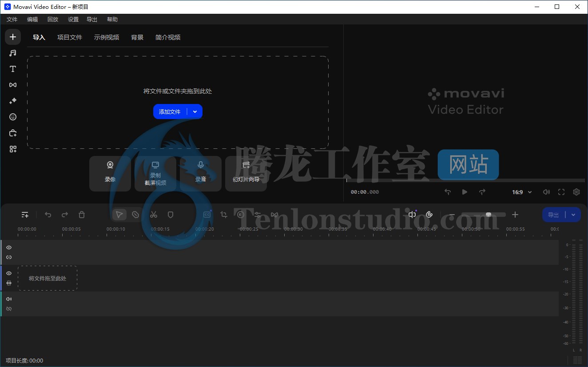The image size is (588, 367).
Task: Open the 编辑 menu
Action: pos(32,20)
